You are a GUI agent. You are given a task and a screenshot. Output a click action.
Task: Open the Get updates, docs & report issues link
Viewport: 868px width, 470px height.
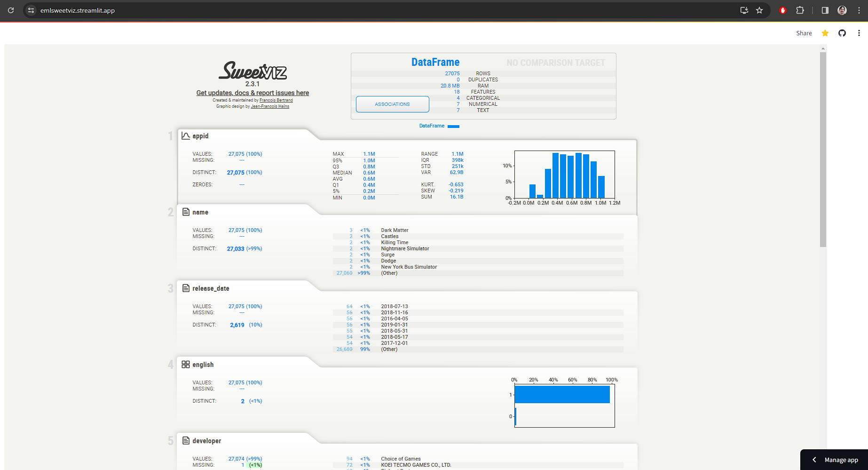[x=253, y=93]
